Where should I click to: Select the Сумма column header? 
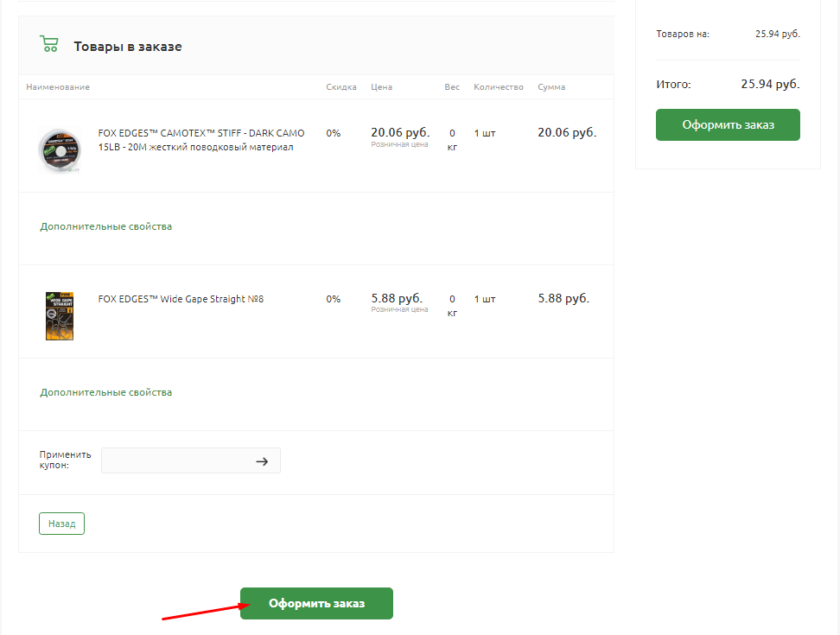[x=551, y=86]
